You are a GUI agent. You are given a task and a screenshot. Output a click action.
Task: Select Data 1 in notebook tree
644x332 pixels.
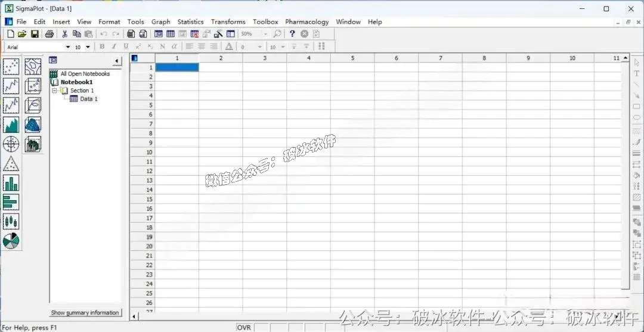(89, 99)
